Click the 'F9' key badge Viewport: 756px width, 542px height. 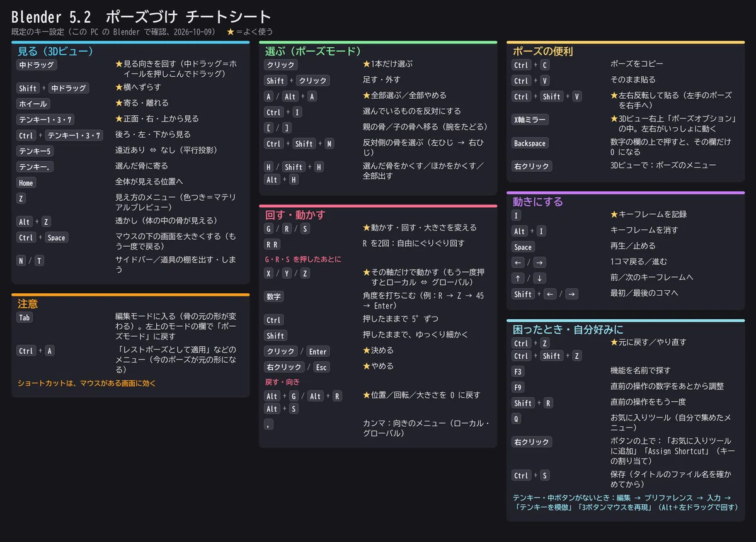pyautogui.click(x=518, y=387)
